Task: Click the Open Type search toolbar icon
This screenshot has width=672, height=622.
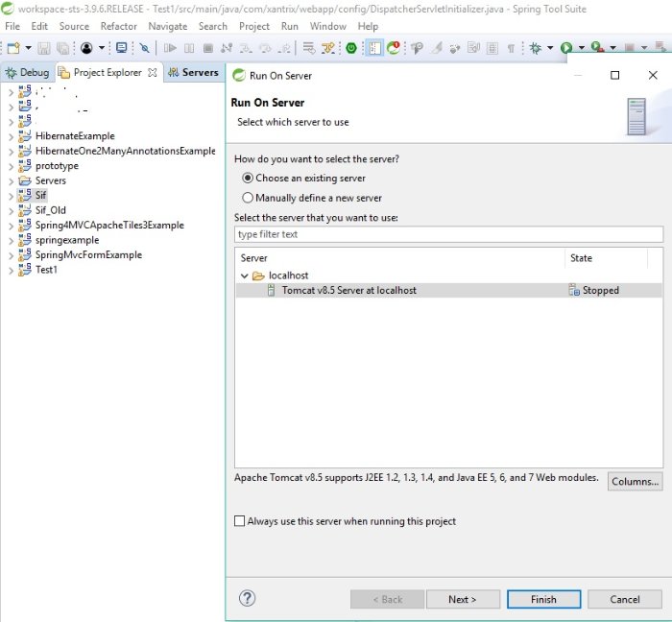Action: click(x=417, y=48)
